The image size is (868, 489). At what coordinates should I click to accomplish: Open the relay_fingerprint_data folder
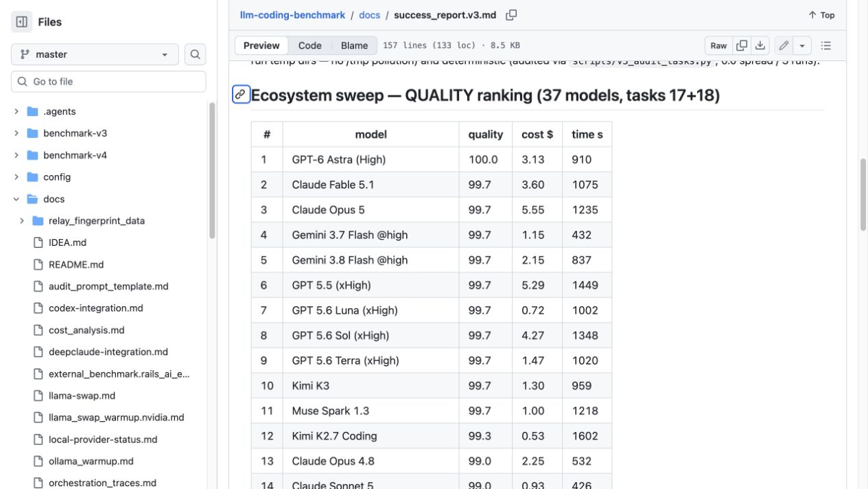[97, 221]
